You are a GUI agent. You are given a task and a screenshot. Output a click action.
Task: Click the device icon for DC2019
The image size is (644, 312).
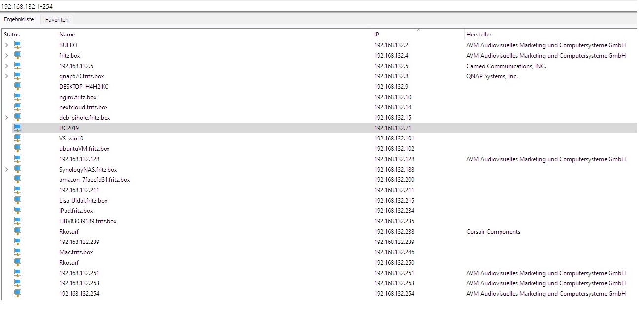(18, 128)
